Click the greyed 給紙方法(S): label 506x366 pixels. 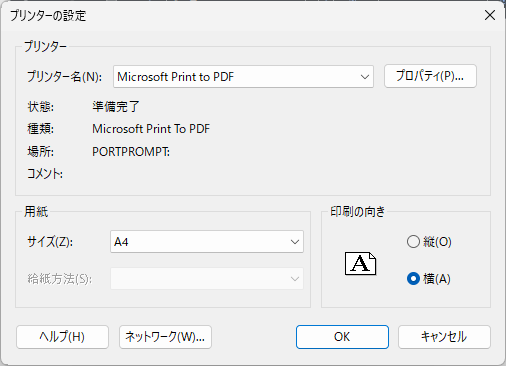60,279
